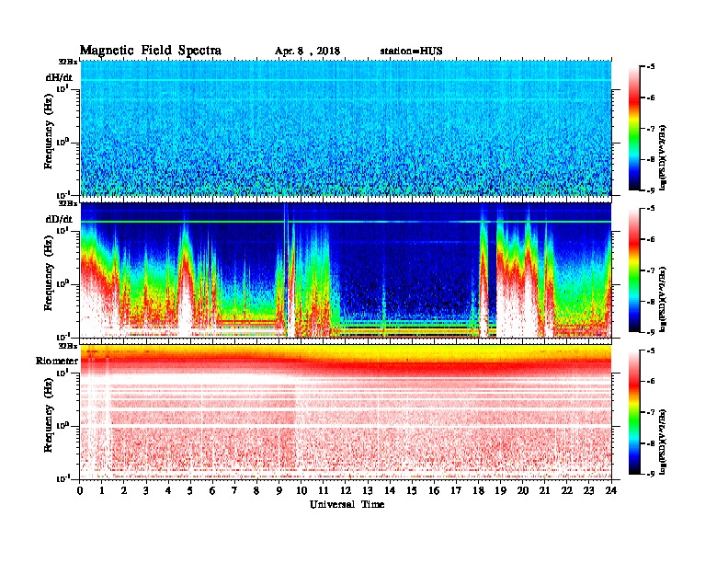Click the "19" hour tick label
This screenshot has width=728, height=563.
pyautogui.click(x=500, y=490)
